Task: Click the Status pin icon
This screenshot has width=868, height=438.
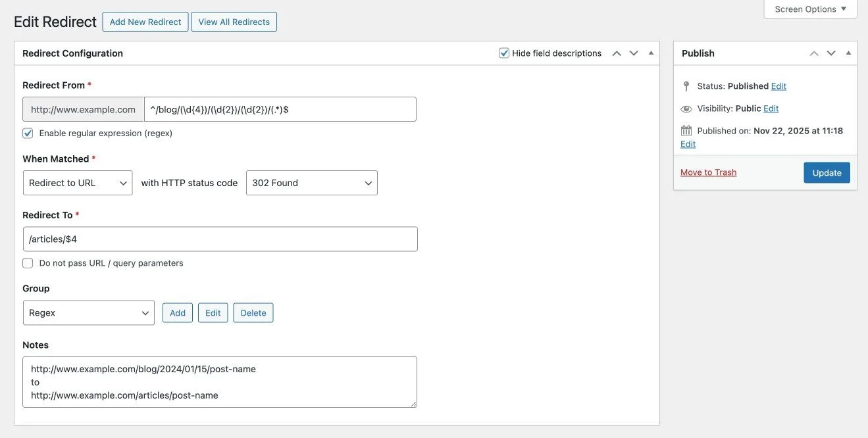Action: [686, 86]
